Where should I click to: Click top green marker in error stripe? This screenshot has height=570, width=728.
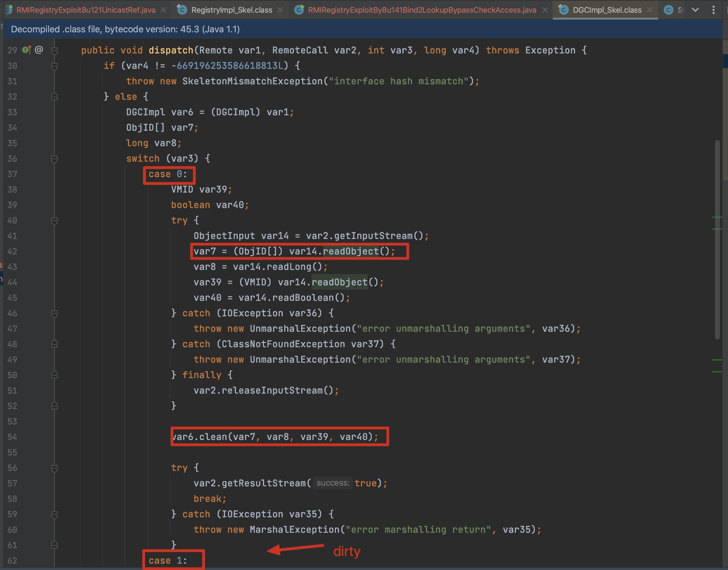tap(717, 218)
